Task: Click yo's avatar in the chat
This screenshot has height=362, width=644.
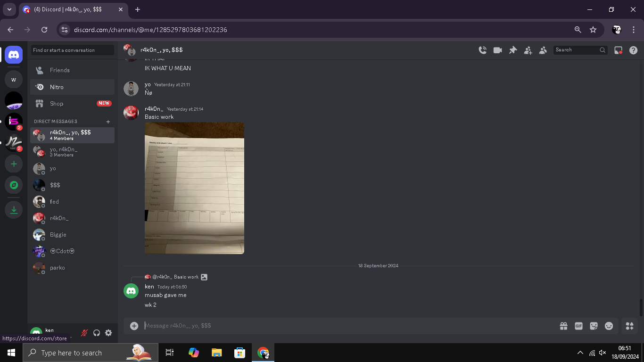Action: tap(131, 89)
